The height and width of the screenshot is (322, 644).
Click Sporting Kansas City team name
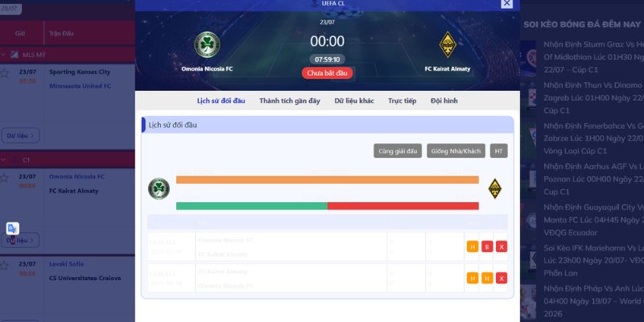tap(80, 72)
